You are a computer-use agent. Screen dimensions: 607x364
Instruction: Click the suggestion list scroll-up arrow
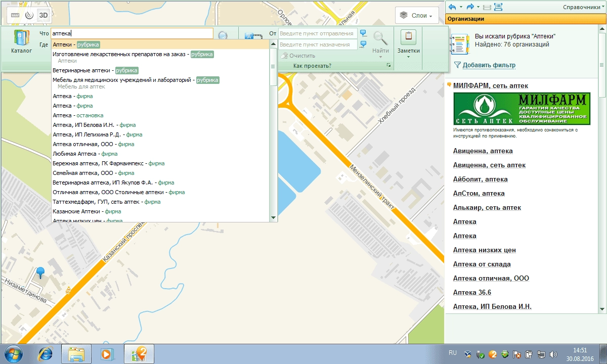coord(274,43)
